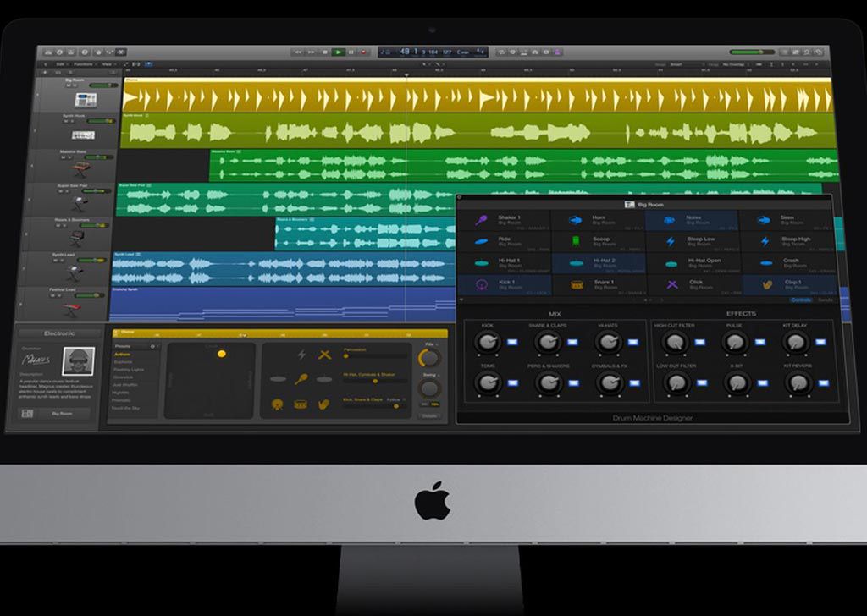This screenshot has height=616, width=867.
Task: Toggle the TOMS on/off button
Action: 513,382
